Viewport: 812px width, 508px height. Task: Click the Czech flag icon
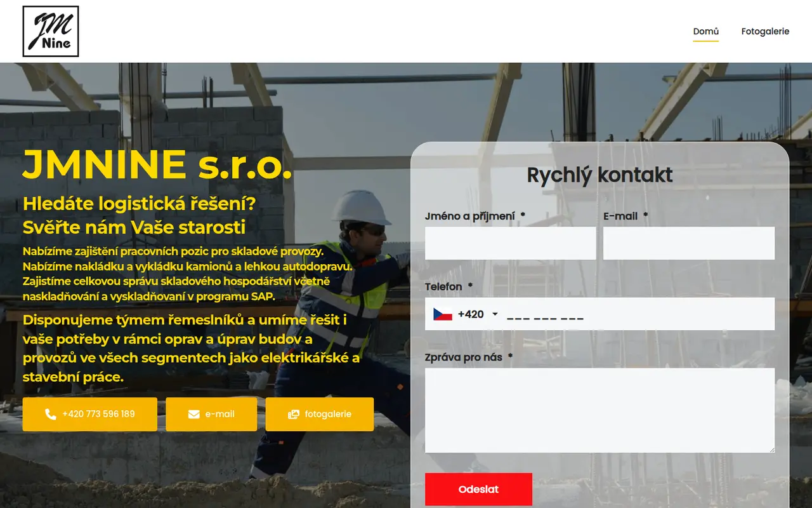[443, 314]
